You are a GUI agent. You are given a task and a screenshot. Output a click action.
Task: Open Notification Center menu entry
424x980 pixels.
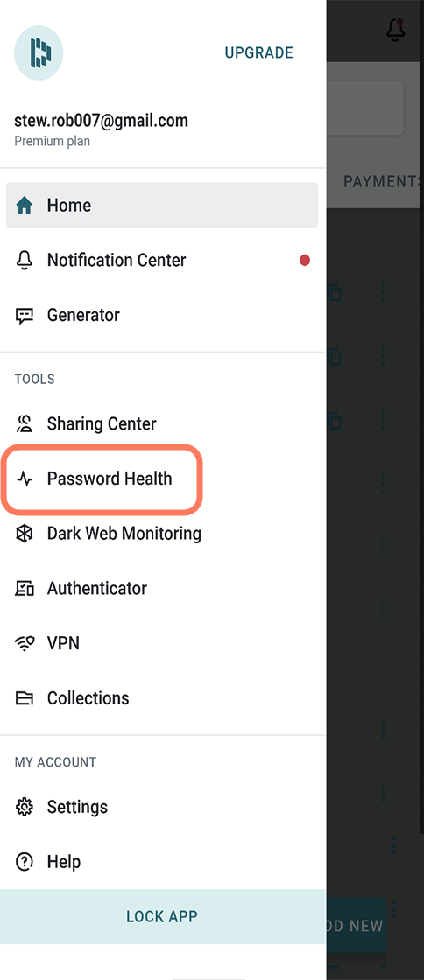(x=162, y=260)
